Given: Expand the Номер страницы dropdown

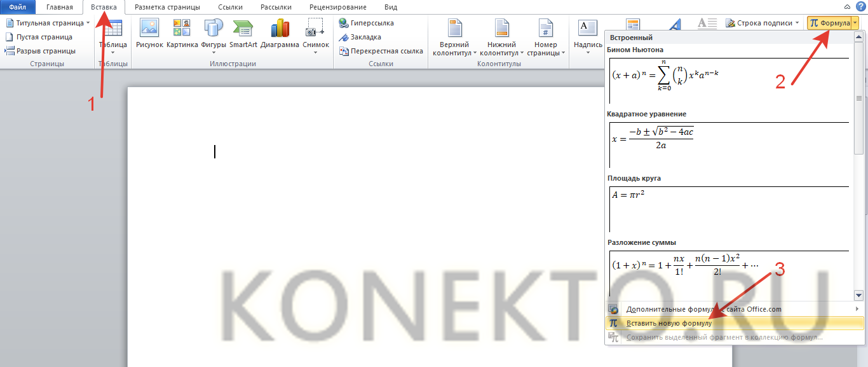Looking at the screenshot, I should click(545, 37).
